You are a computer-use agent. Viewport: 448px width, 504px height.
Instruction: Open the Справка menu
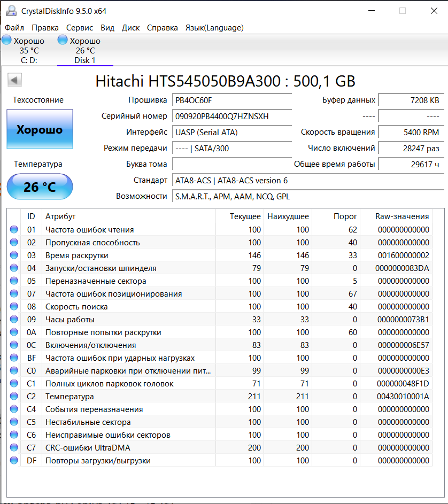(162, 28)
